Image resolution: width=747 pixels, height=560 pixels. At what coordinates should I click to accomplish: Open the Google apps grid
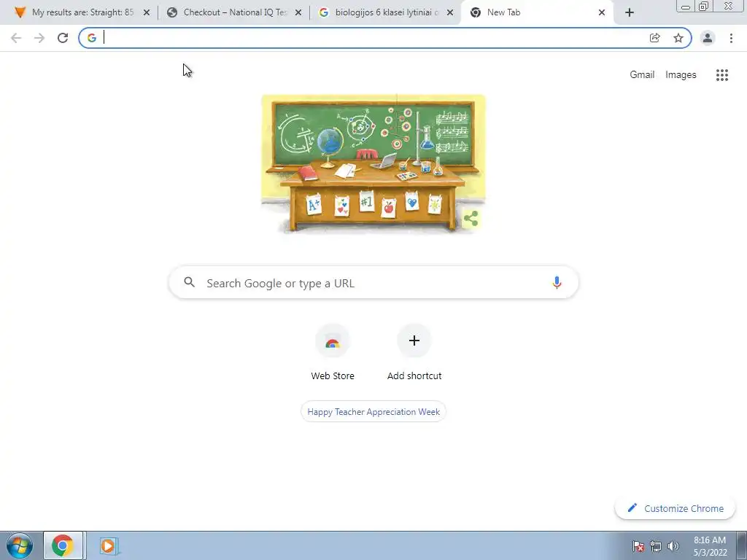point(722,75)
